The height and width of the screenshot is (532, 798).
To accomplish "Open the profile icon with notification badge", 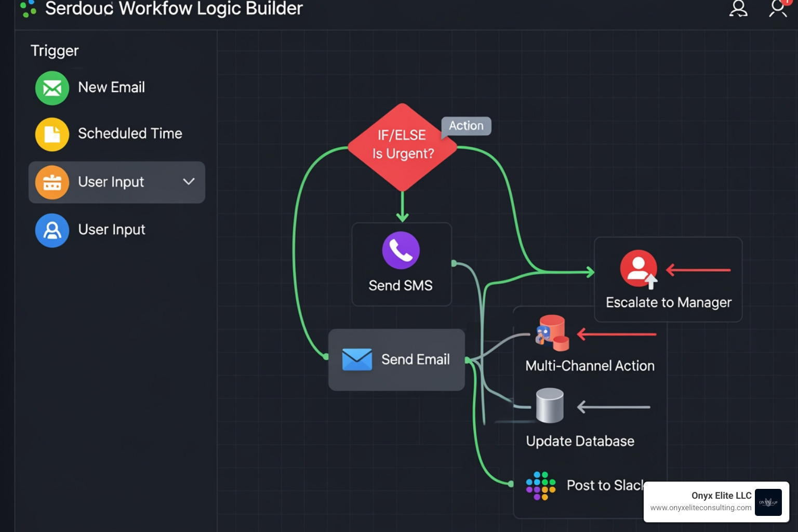I will click(778, 8).
